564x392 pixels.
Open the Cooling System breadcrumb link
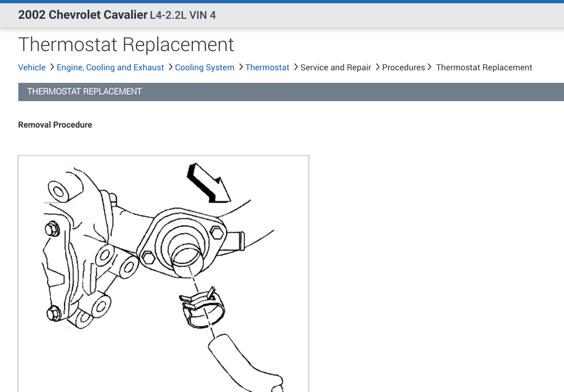tap(204, 67)
